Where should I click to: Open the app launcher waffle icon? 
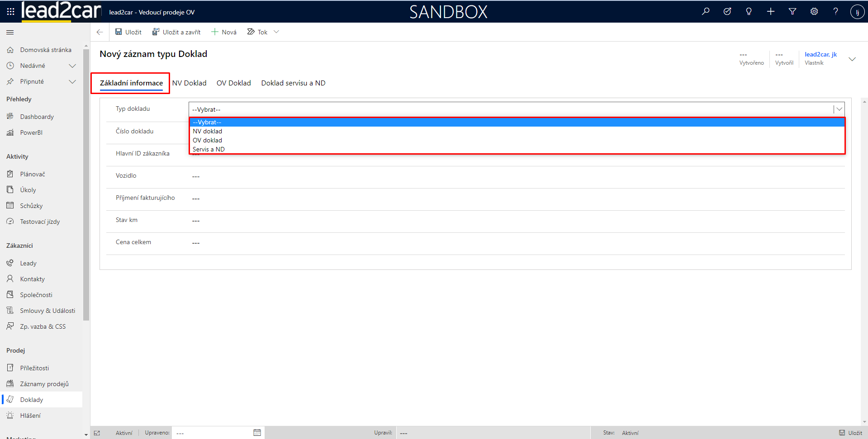click(10, 12)
